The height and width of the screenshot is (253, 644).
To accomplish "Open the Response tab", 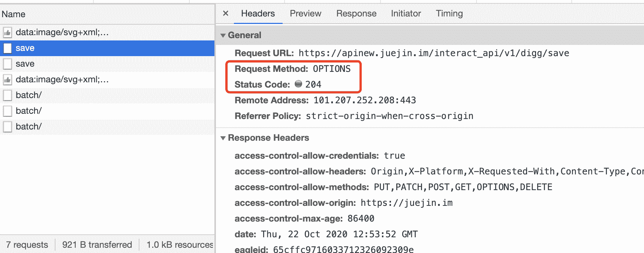I will (x=356, y=13).
